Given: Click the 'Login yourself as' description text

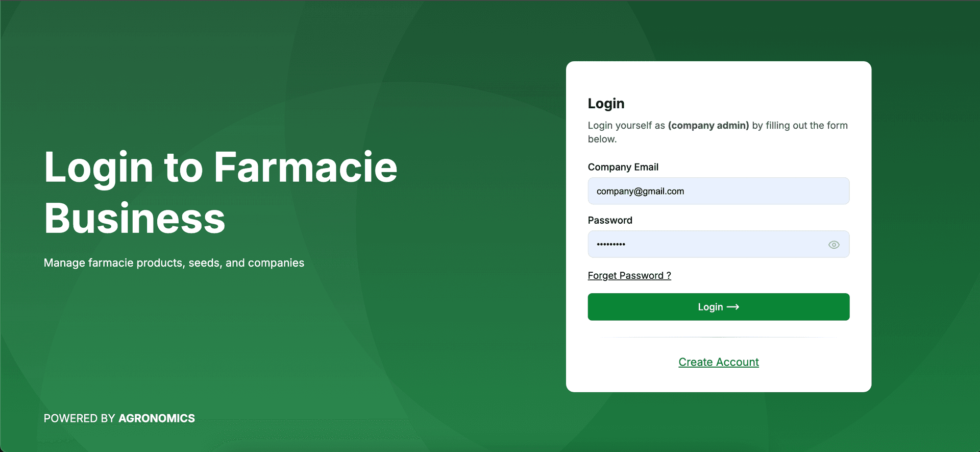Looking at the screenshot, I should tap(626, 126).
